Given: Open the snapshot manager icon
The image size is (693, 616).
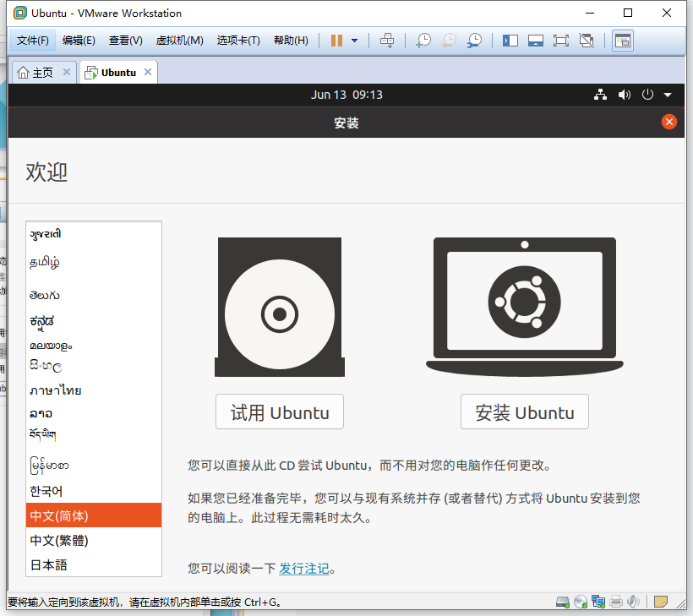Looking at the screenshot, I should tap(474, 41).
